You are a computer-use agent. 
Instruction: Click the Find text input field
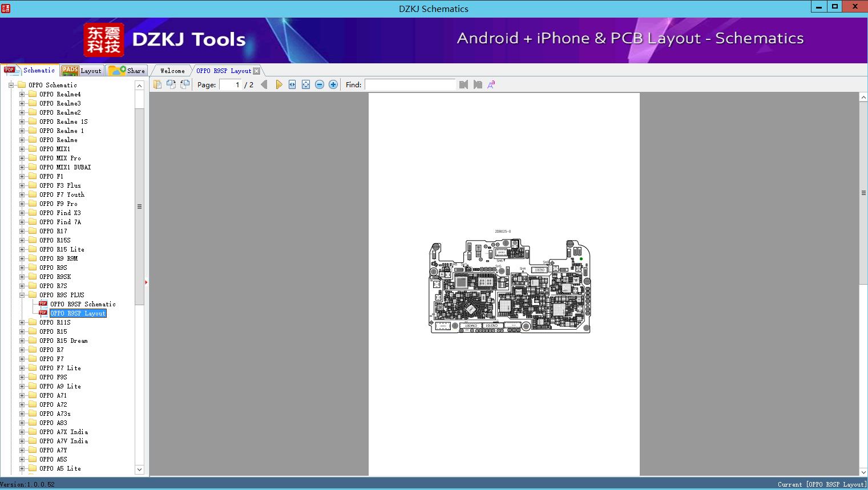pos(410,84)
